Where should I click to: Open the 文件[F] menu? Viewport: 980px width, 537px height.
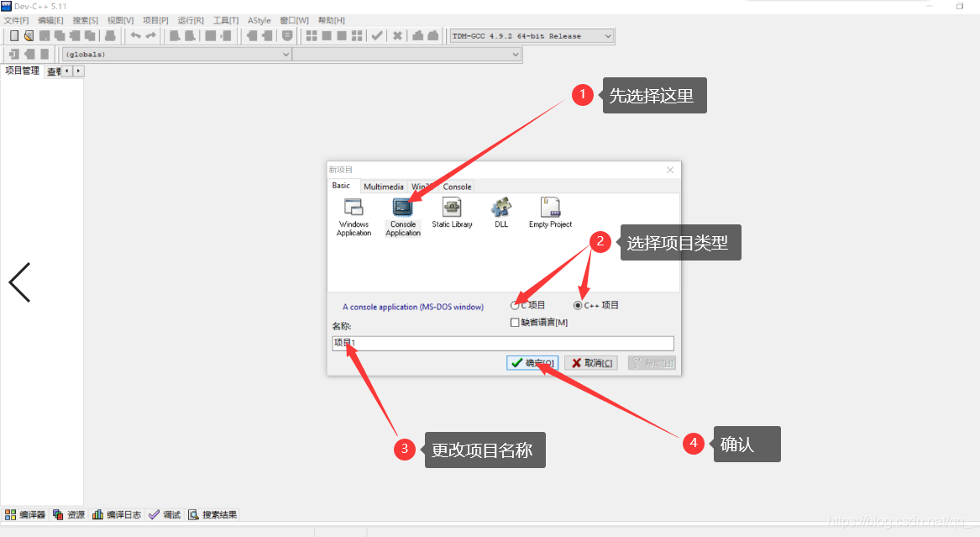tap(16, 20)
